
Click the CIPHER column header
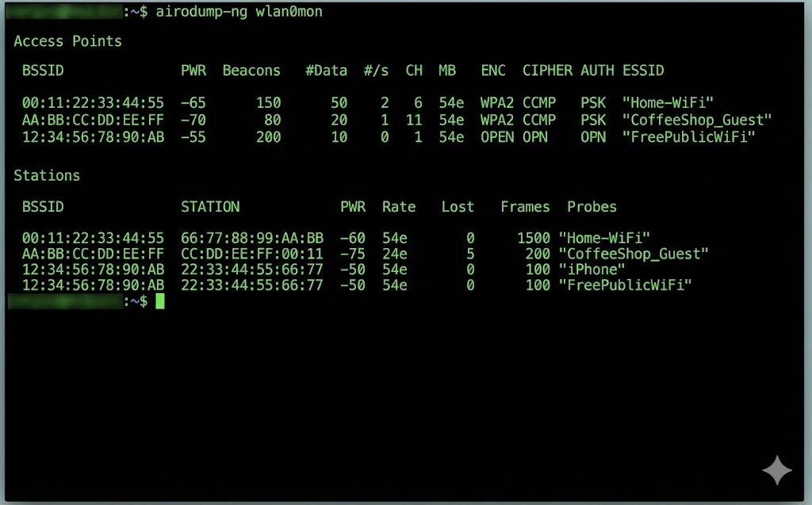click(x=547, y=71)
